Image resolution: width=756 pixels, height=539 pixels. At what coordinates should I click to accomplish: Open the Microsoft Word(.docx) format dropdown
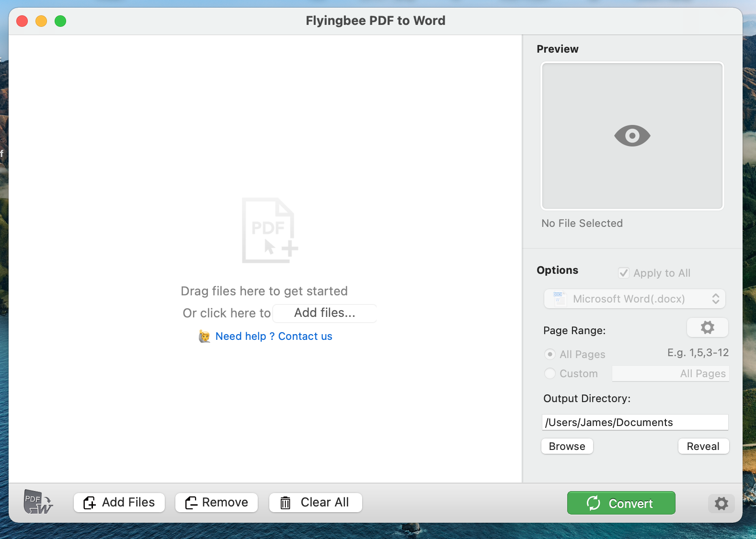[x=634, y=299]
